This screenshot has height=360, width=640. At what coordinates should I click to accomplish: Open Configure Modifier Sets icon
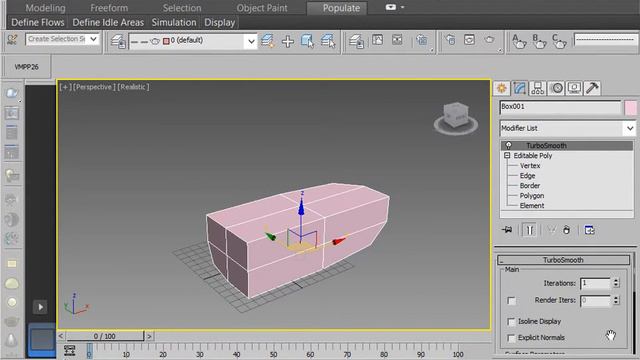[x=589, y=230]
